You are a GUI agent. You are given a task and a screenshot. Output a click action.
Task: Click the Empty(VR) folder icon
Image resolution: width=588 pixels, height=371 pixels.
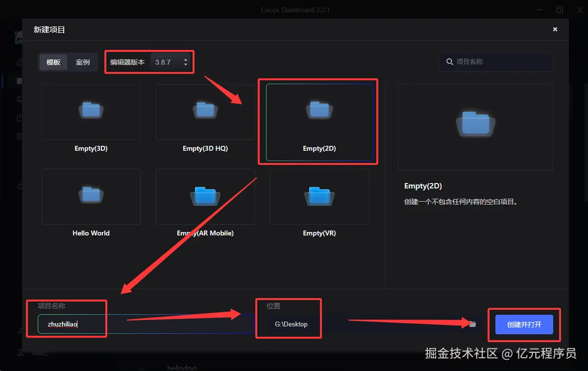(319, 196)
